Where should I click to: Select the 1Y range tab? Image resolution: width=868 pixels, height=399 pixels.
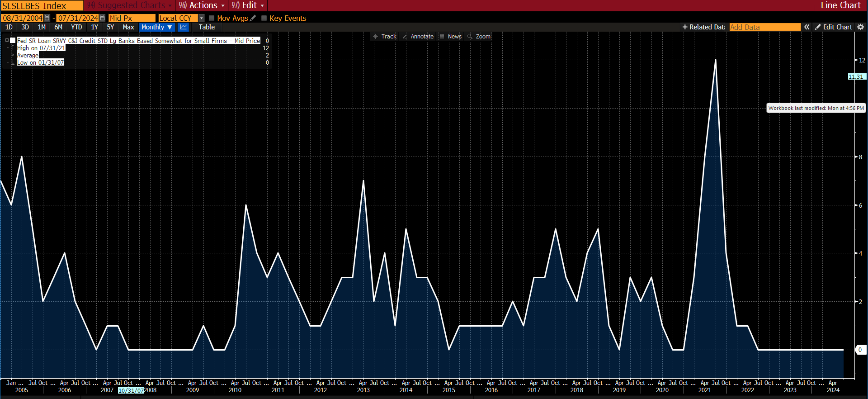click(x=94, y=27)
